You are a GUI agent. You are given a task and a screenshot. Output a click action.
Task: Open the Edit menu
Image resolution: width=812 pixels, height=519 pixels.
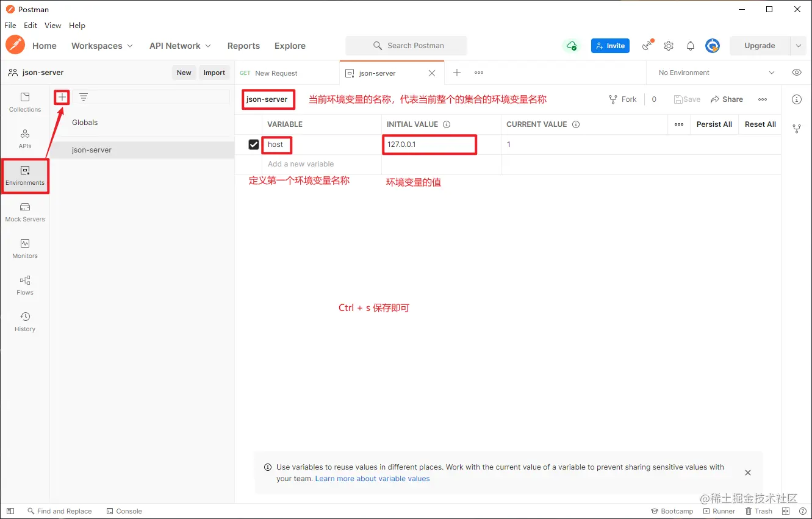coord(31,26)
